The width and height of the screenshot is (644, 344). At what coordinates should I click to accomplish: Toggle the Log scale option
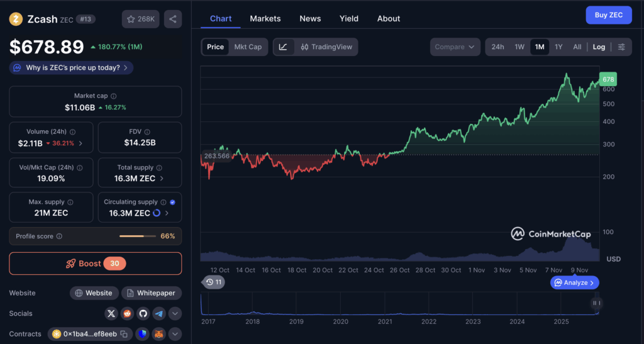pyautogui.click(x=599, y=47)
